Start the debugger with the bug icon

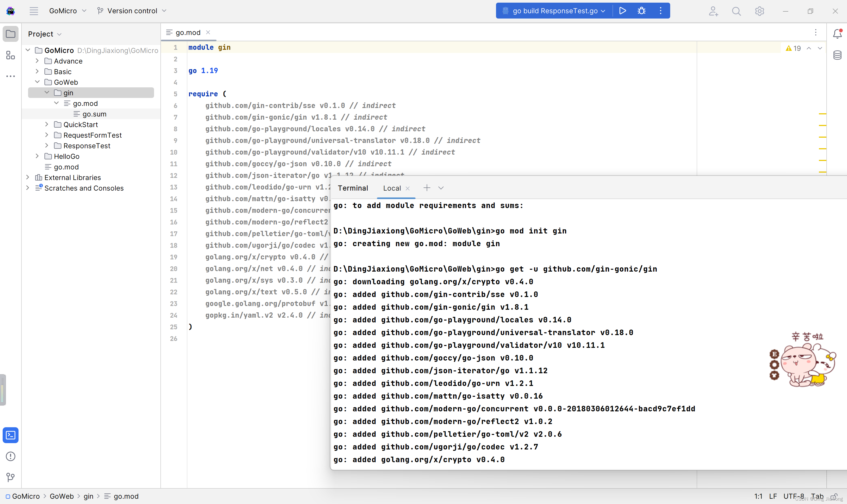[641, 11]
